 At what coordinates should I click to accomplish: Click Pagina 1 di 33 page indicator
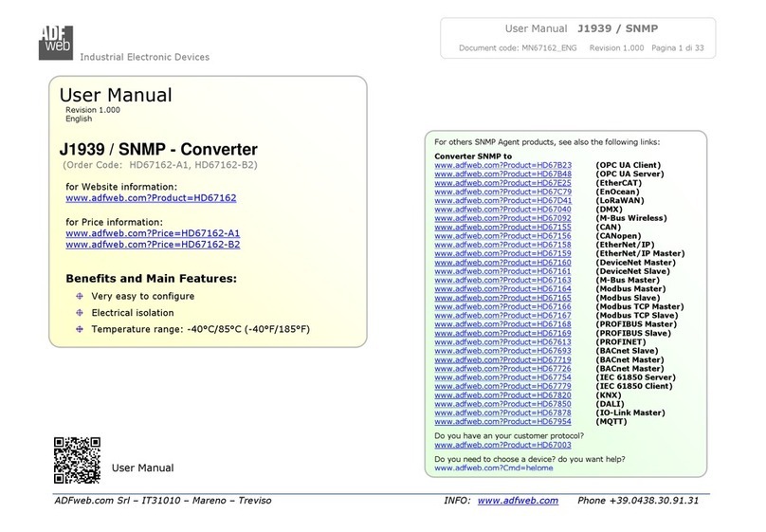678,47
